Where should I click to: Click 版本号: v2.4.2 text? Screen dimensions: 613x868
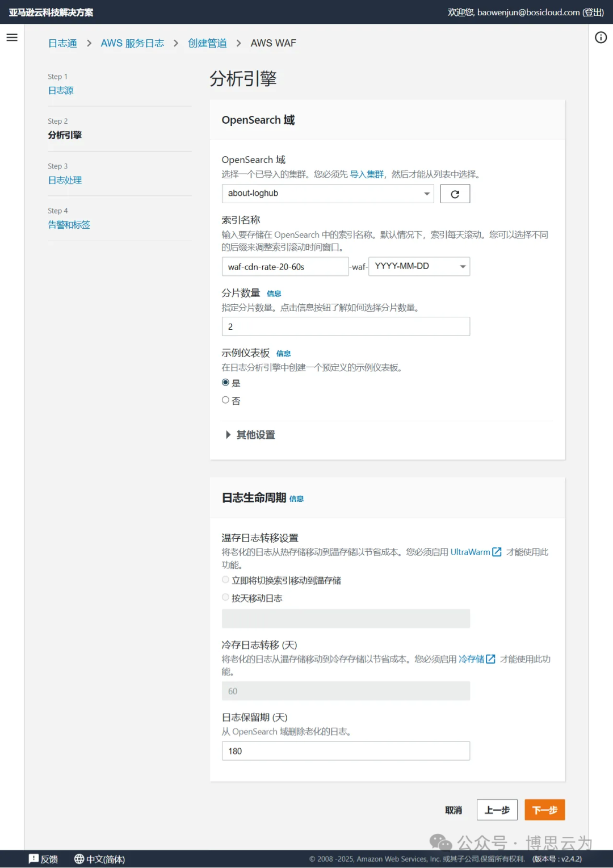(x=557, y=859)
